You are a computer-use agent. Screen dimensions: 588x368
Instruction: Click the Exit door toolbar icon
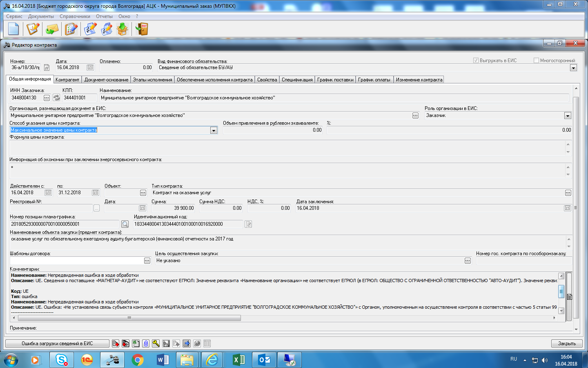click(x=142, y=29)
